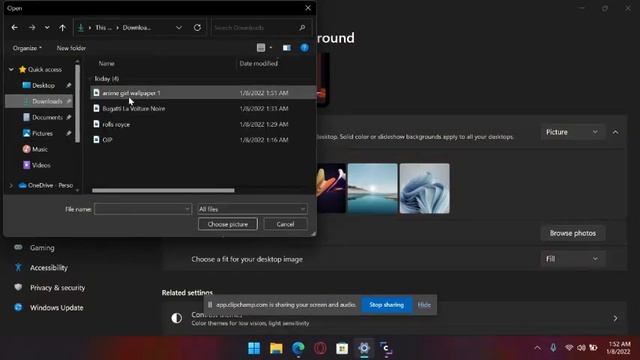Click the microphone tray icon
This screenshot has width=640, height=360.
coord(553,348)
